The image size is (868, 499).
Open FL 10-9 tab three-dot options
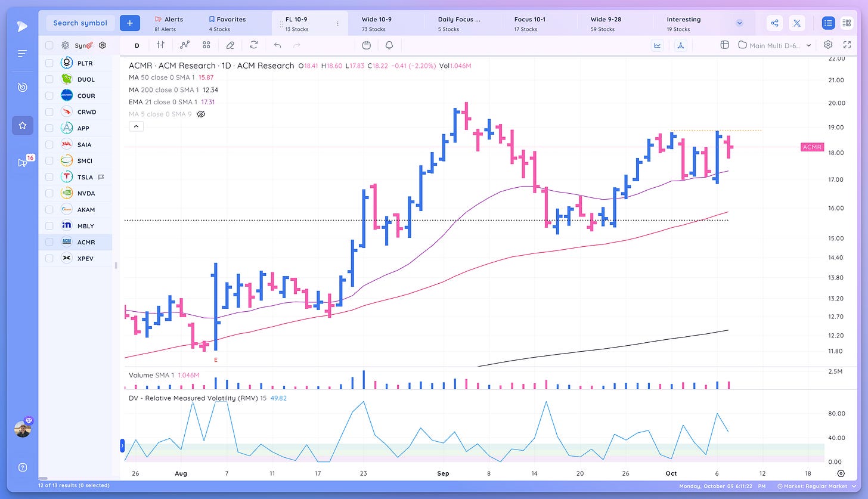[x=338, y=24]
